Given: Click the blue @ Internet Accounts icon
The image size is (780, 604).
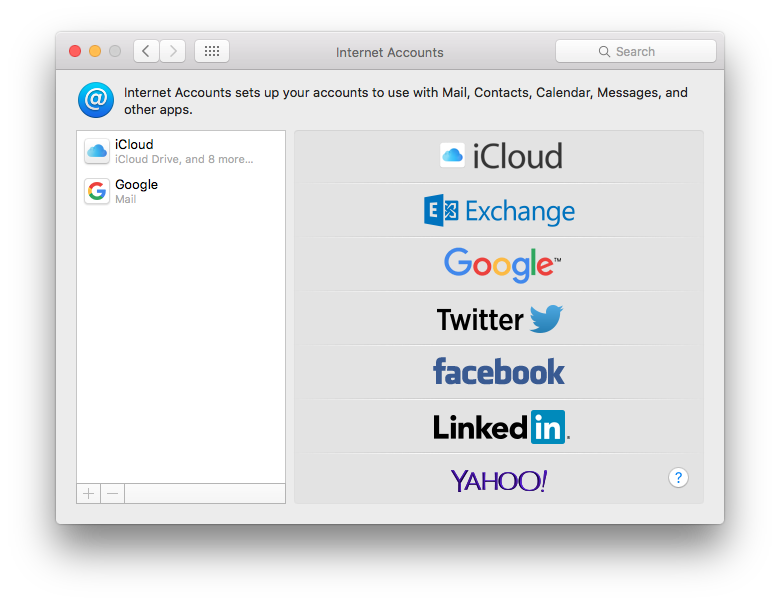Looking at the screenshot, I should [x=96, y=100].
